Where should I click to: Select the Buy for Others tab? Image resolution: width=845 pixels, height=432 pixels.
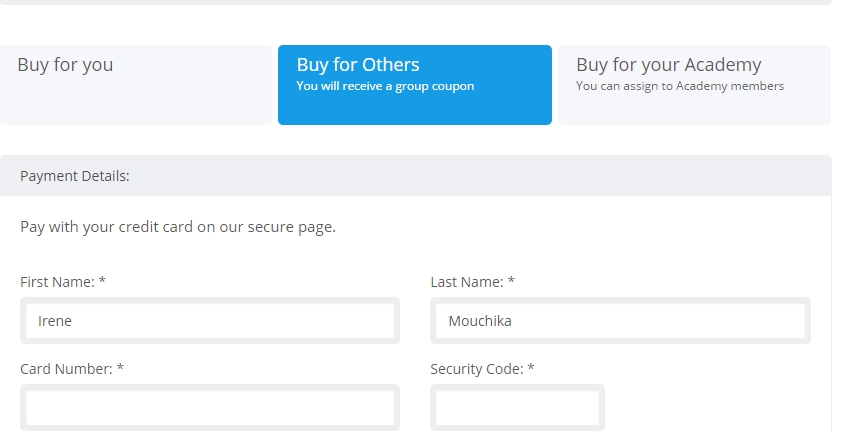(x=415, y=85)
